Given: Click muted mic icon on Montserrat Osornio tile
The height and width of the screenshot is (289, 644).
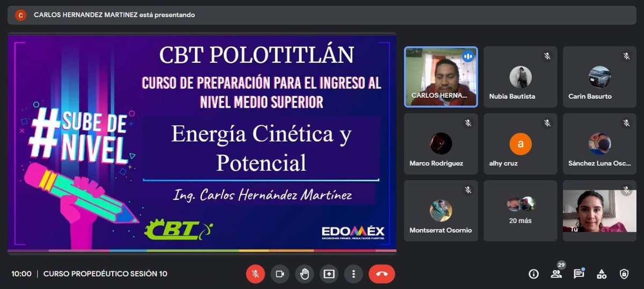Looking at the screenshot, I should click(x=468, y=190).
